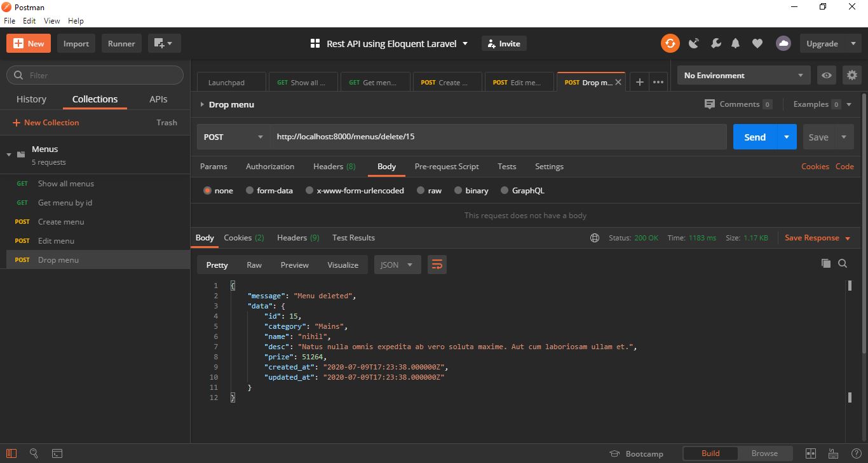
Task: Click the environment quick look eye icon
Action: coord(826,75)
